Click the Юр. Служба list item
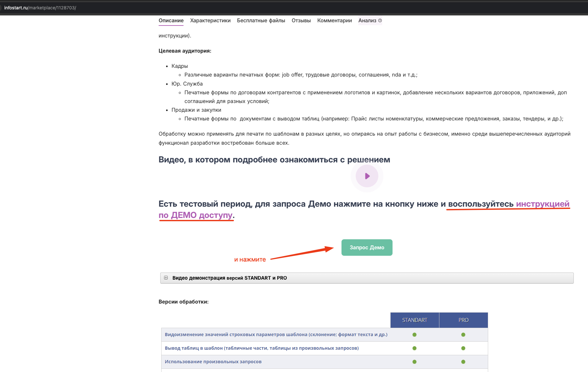The height and width of the screenshot is (372, 588). pos(187,84)
